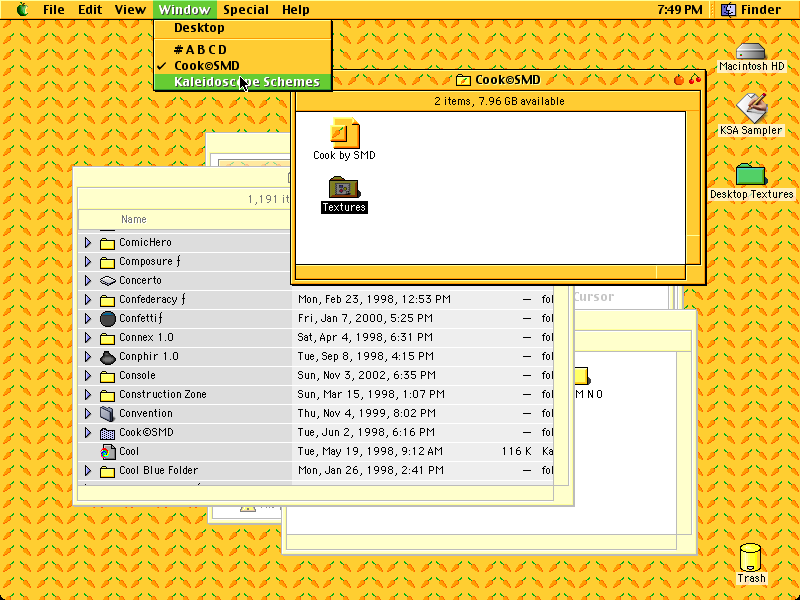The height and width of the screenshot is (600, 800).
Task: Expand the Conphir 1.0 folder
Action: [88, 357]
